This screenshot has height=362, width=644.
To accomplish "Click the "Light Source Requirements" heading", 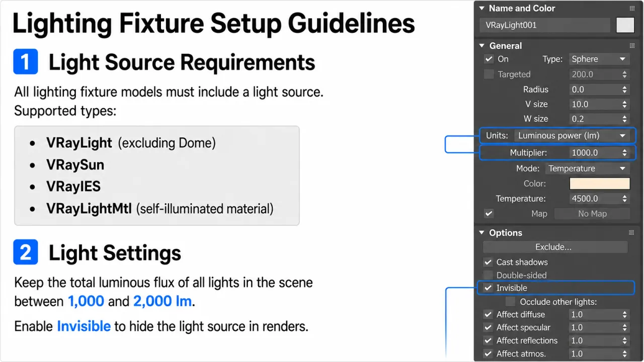I will (182, 63).
